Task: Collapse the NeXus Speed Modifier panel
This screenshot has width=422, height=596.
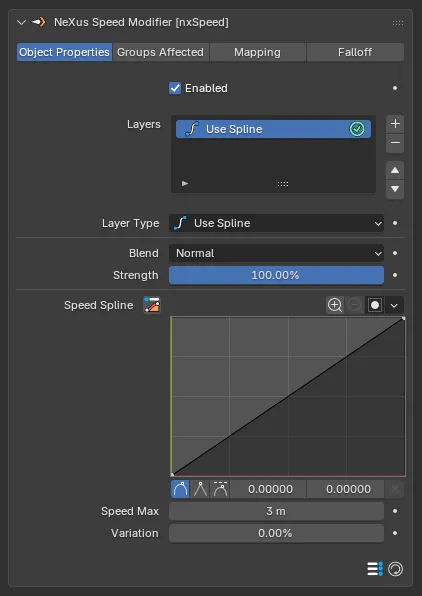Action: (x=21, y=22)
